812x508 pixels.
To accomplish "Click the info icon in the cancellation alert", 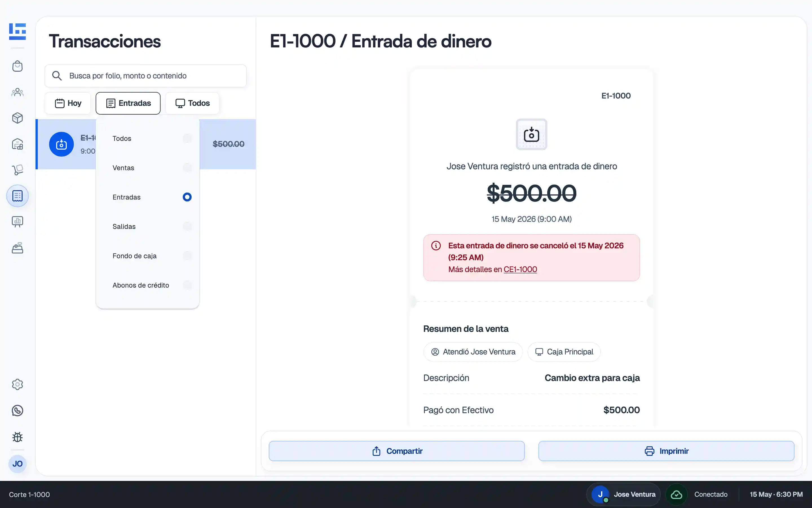I will tap(436, 246).
